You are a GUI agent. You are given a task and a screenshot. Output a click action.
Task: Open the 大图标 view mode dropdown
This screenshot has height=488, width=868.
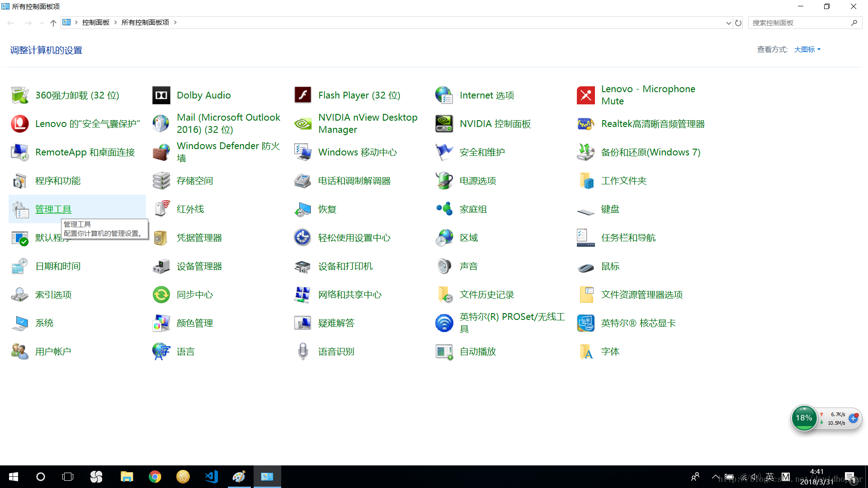pyautogui.click(x=807, y=49)
